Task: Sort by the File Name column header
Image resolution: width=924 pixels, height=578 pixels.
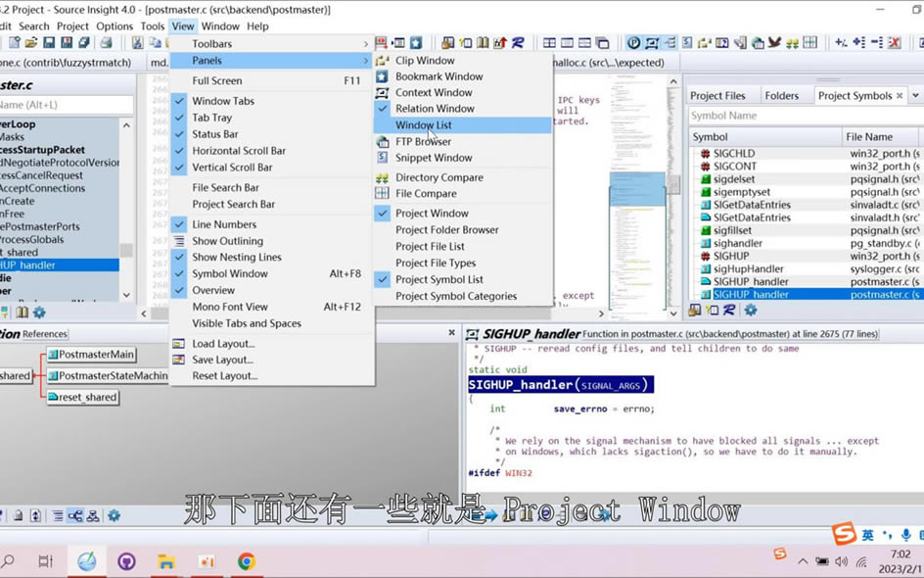Action: (x=879, y=137)
